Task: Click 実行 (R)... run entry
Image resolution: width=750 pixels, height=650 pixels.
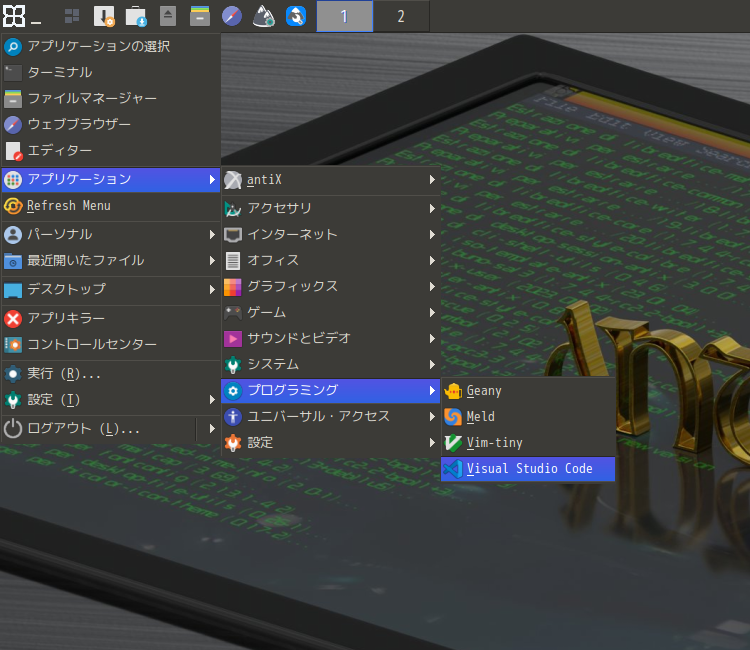Action: (x=111, y=374)
